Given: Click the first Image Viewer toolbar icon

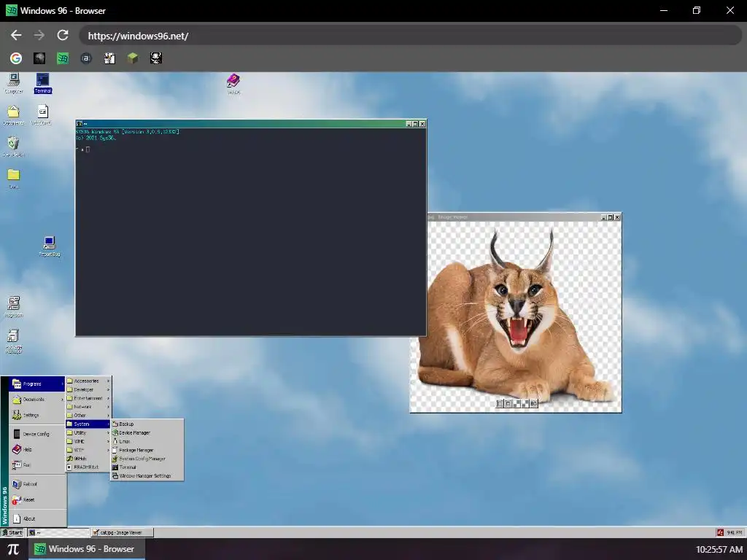Looking at the screenshot, I should (x=500, y=403).
